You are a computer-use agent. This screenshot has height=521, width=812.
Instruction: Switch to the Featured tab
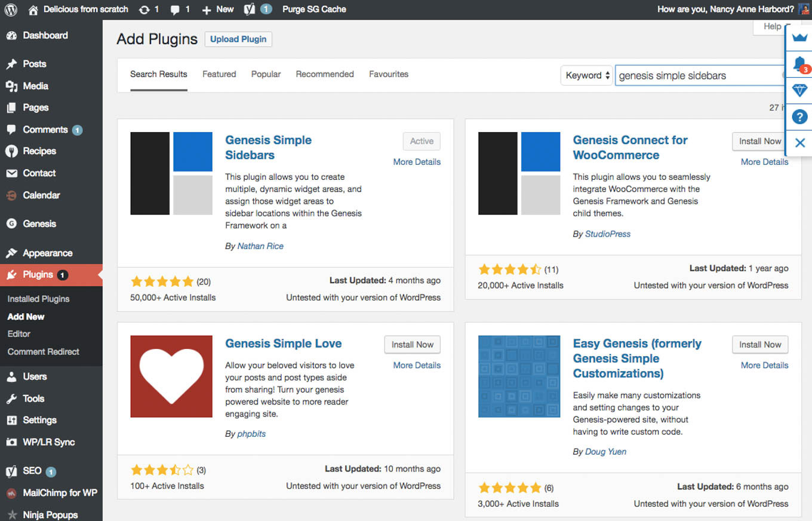point(219,74)
